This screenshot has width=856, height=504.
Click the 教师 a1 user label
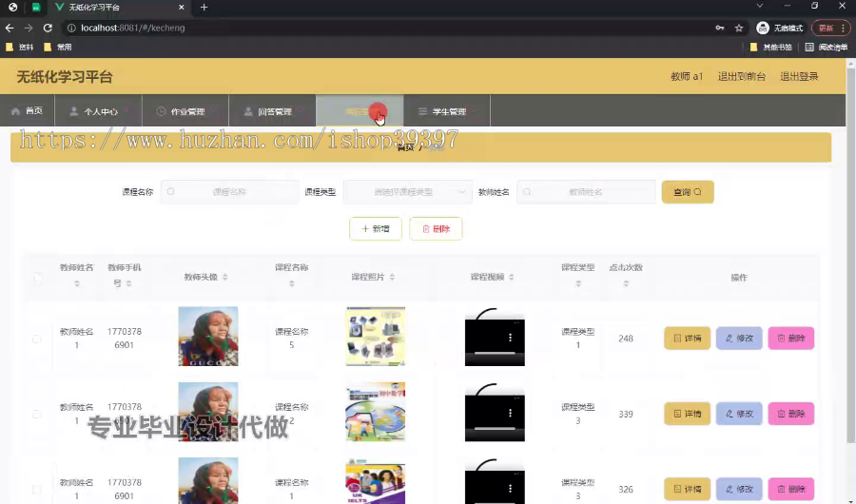pyautogui.click(x=687, y=76)
